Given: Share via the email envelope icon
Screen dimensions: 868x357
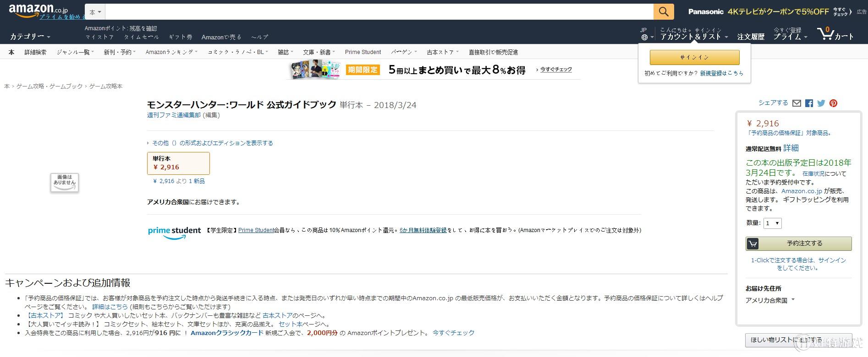Looking at the screenshot, I should point(797,103).
